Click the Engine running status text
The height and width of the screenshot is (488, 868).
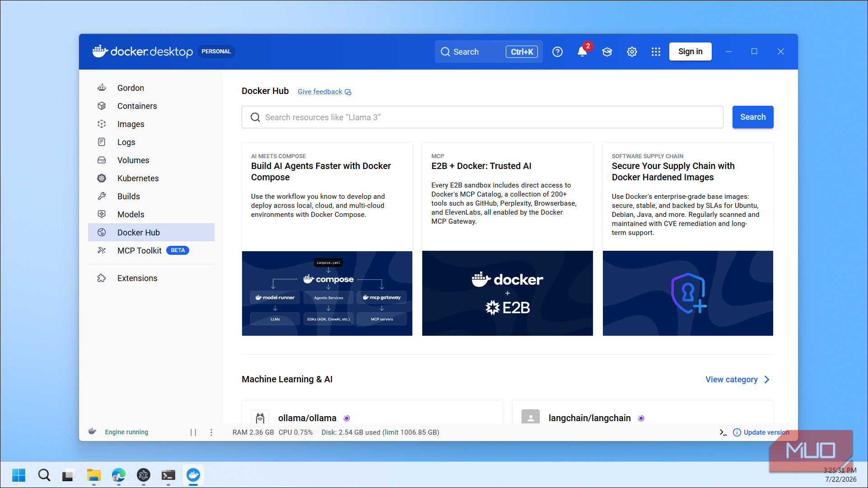126,432
